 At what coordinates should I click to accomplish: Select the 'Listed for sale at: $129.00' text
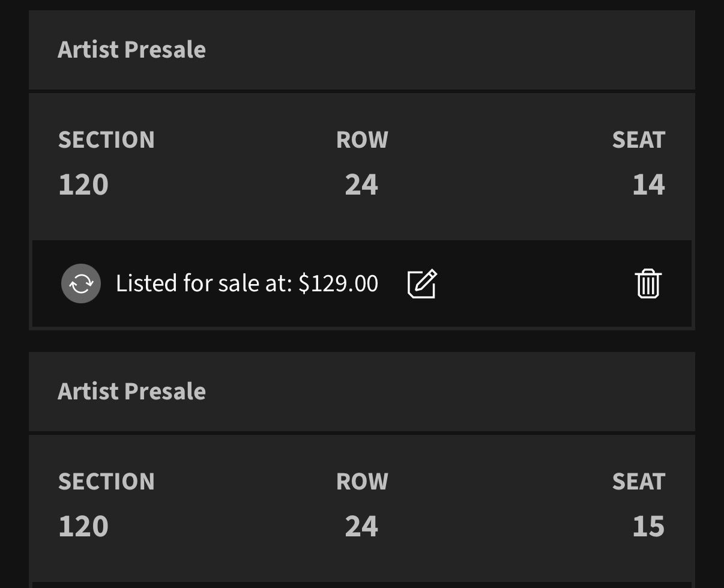pyautogui.click(x=247, y=283)
